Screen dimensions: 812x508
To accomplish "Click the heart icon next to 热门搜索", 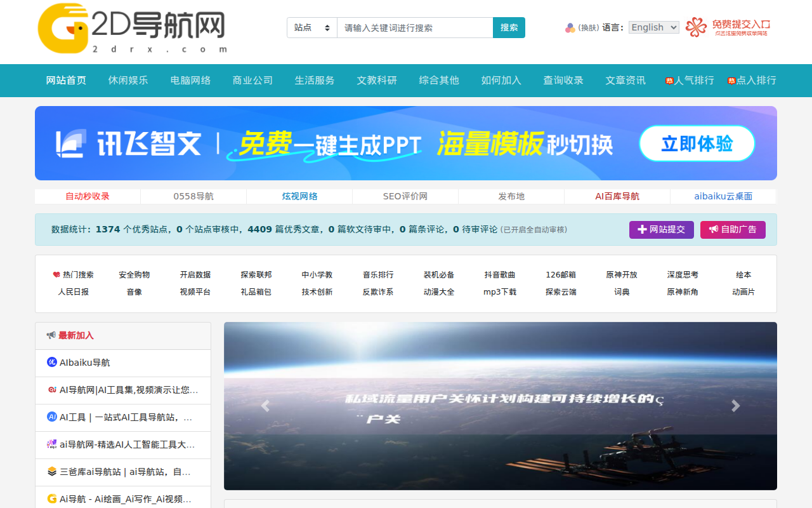I will click(x=56, y=274).
